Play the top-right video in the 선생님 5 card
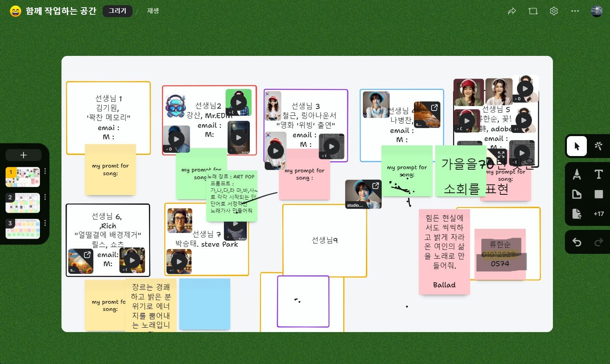The height and width of the screenshot is (364, 610). click(x=525, y=89)
